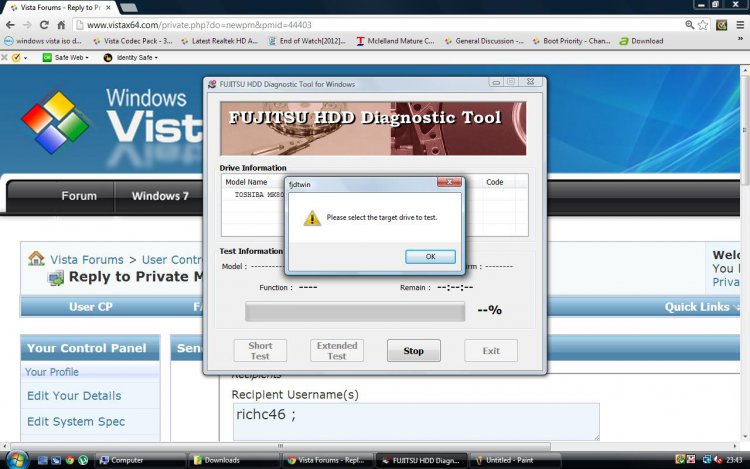Image resolution: width=750 pixels, height=469 pixels.
Task: Launch the green uTorrent quick launch icon
Action: point(83,460)
